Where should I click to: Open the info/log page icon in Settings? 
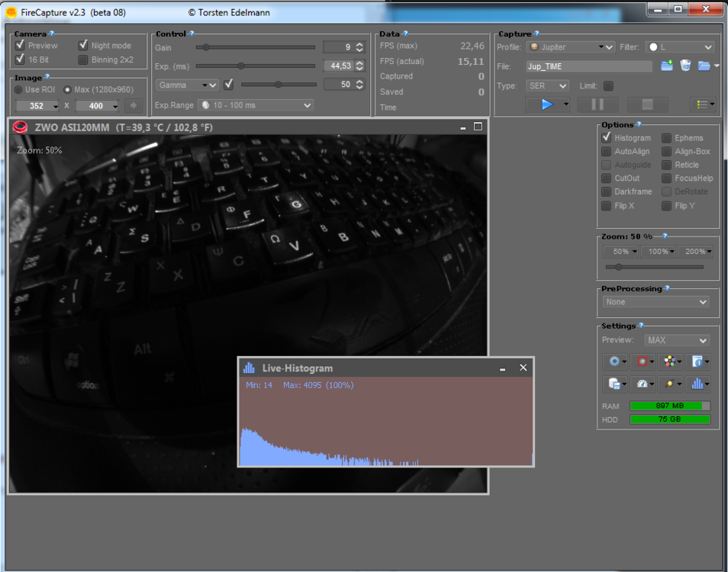[697, 362]
